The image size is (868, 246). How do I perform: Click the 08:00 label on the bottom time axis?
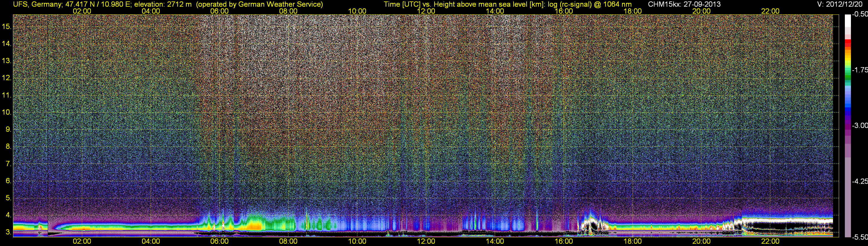[x=288, y=241]
